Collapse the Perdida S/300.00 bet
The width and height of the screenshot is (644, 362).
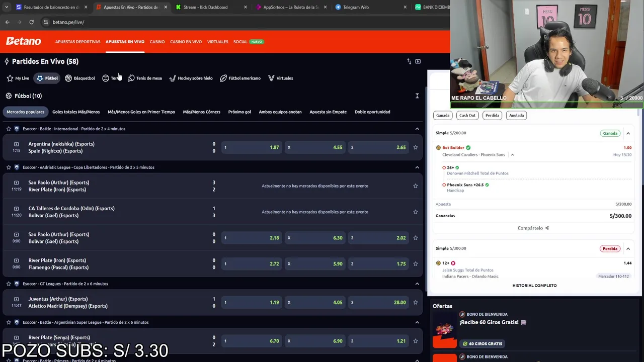point(628,248)
